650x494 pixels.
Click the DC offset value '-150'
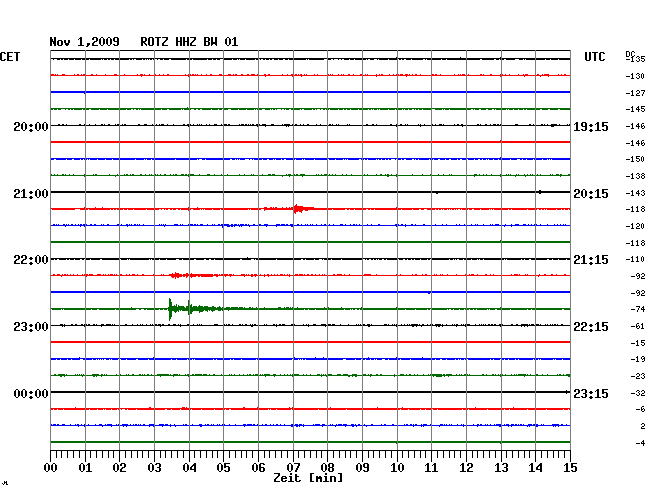[635, 159]
